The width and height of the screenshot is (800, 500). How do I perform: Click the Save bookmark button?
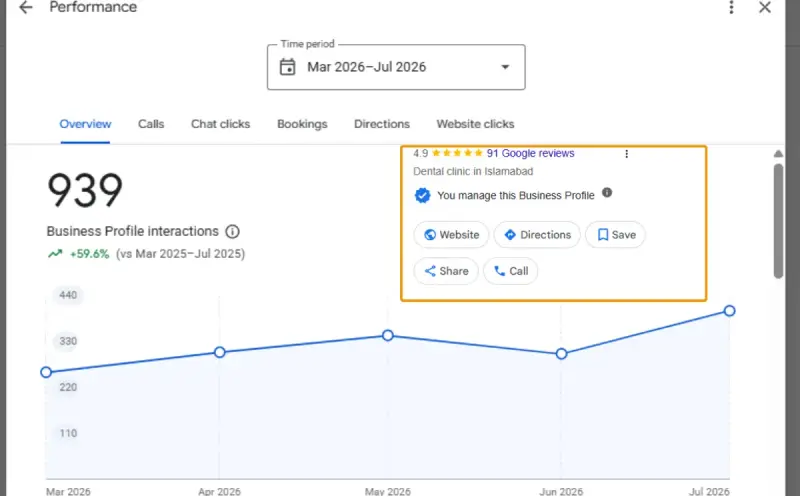pyautogui.click(x=615, y=235)
